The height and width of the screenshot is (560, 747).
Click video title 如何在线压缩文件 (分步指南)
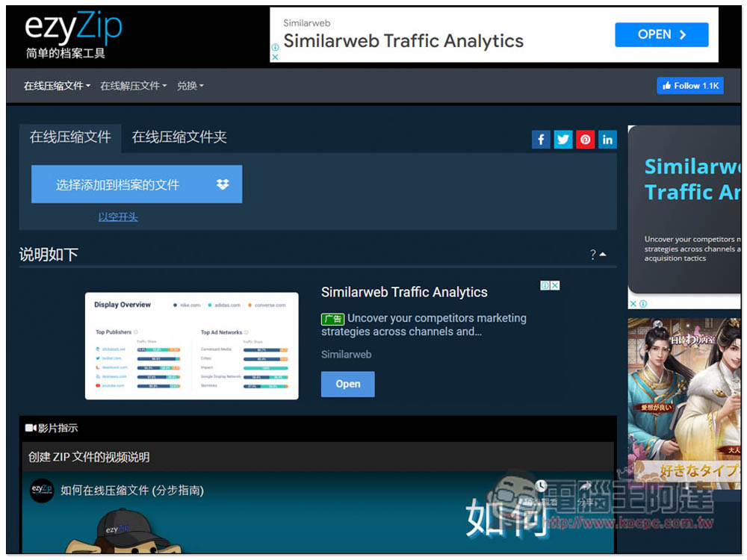[x=132, y=491]
